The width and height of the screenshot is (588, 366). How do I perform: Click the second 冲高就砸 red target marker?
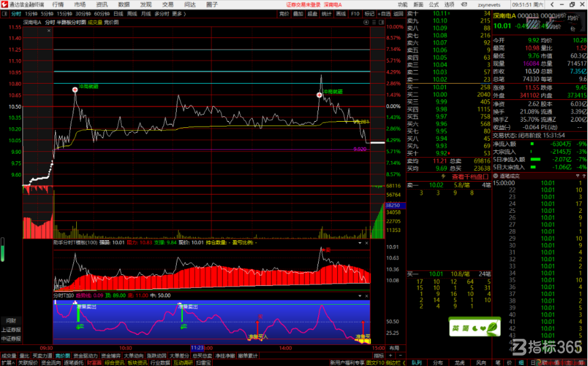click(319, 95)
